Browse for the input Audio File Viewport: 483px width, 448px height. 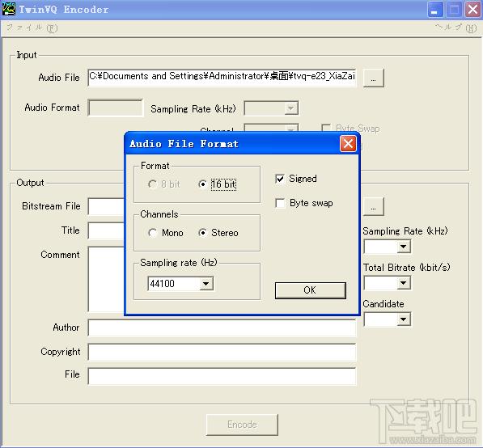[x=373, y=78]
